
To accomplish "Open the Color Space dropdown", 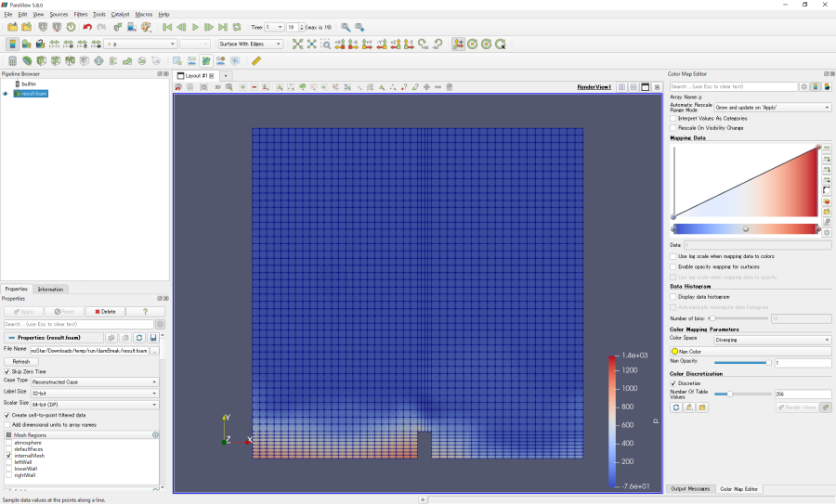I will (x=773, y=340).
